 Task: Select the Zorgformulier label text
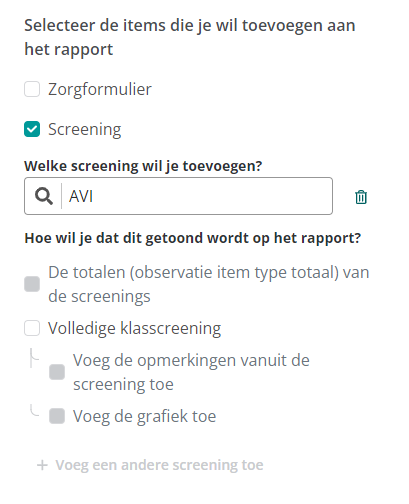[100, 89]
